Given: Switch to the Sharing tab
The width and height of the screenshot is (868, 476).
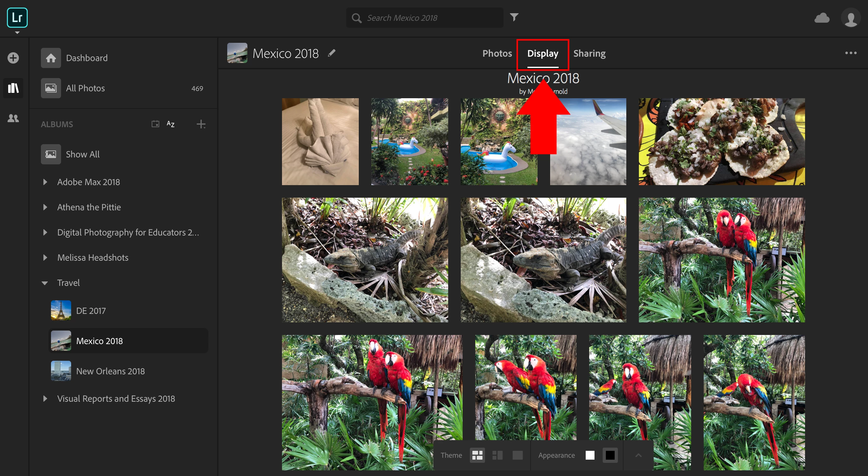Looking at the screenshot, I should click(589, 53).
